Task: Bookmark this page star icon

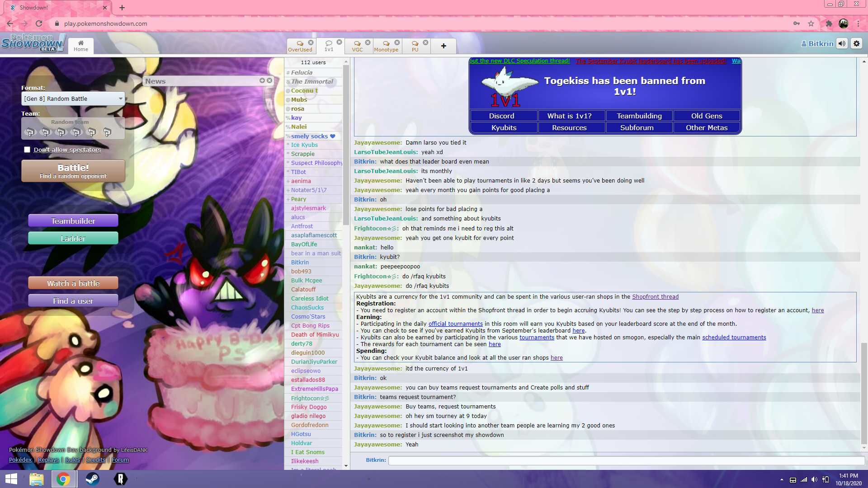Action: 811,23
